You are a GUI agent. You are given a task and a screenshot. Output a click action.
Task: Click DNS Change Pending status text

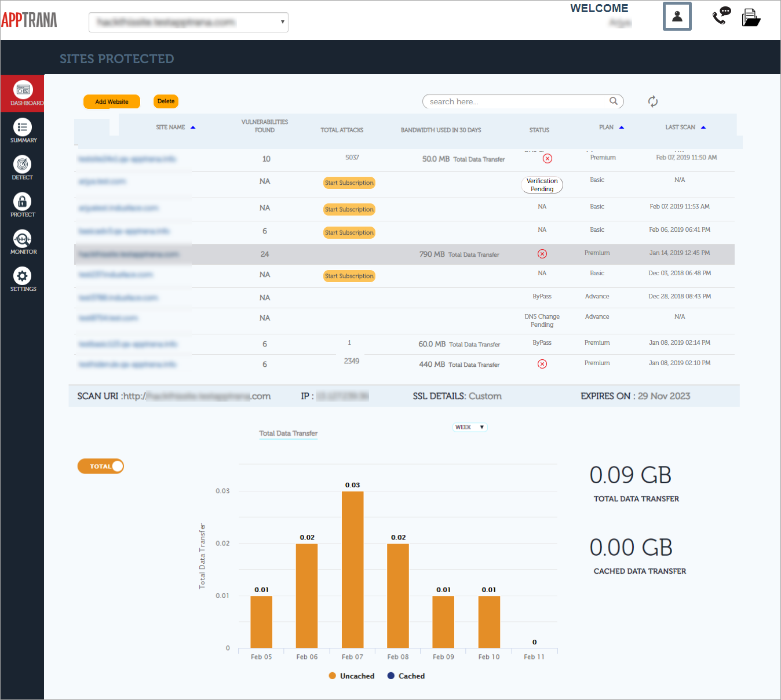(x=542, y=320)
